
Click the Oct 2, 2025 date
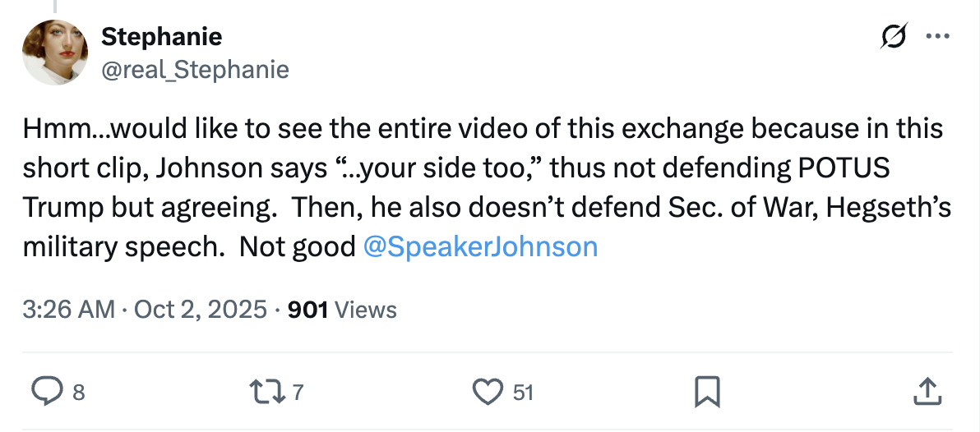[x=201, y=310]
